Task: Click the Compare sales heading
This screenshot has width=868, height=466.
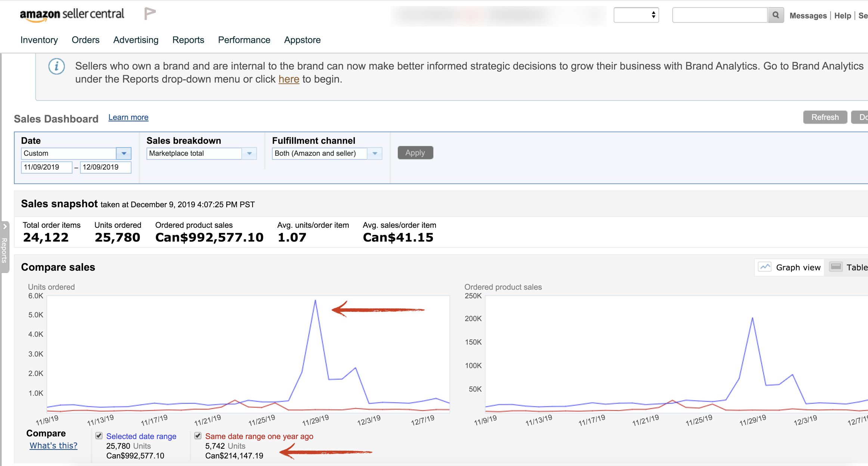Action: coord(58,267)
